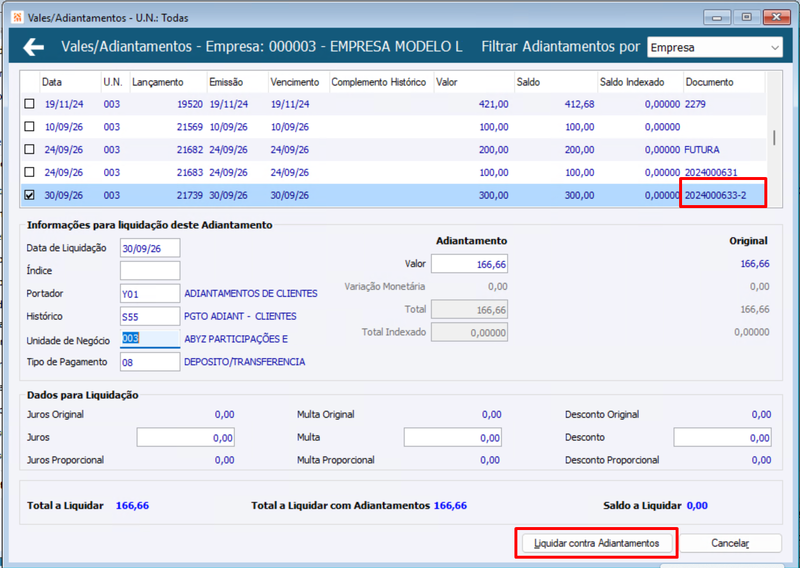The width and height of the screenshot is (800, 568).
Task: Click the Juros input field
Action: 186,437
